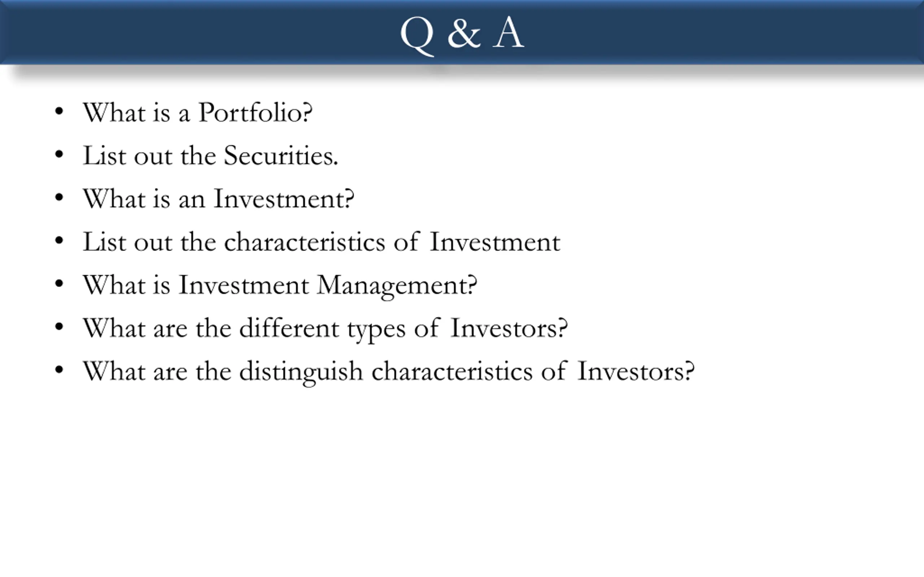
Task: Click the word 'Securities.' in second bullet
Action: tap(281, 156)
